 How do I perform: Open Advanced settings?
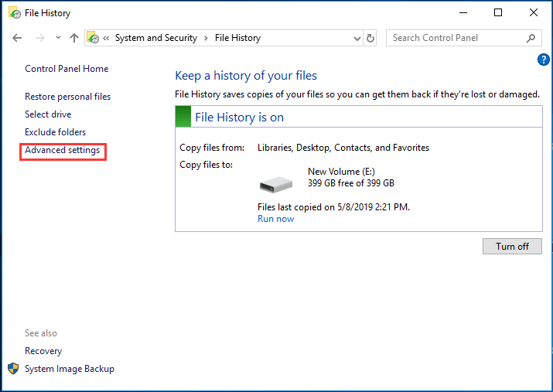[x=63, y=150]
